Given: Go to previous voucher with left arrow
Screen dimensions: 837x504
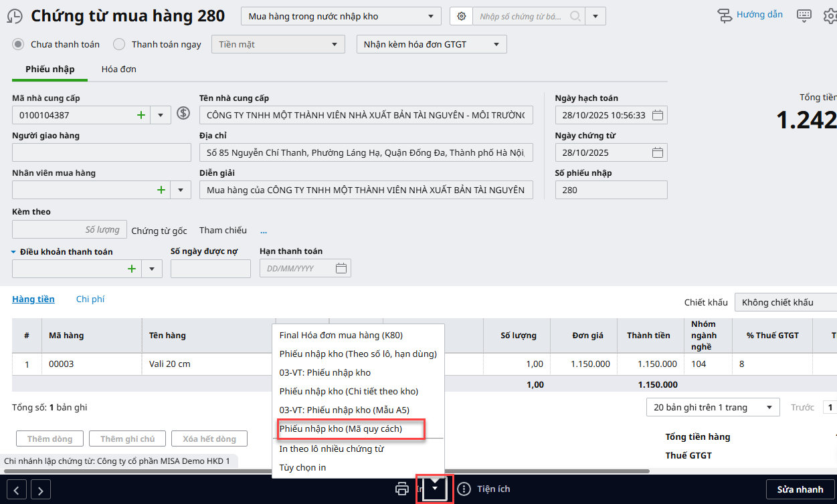Looking at the screenshot, I should (17, 490).
